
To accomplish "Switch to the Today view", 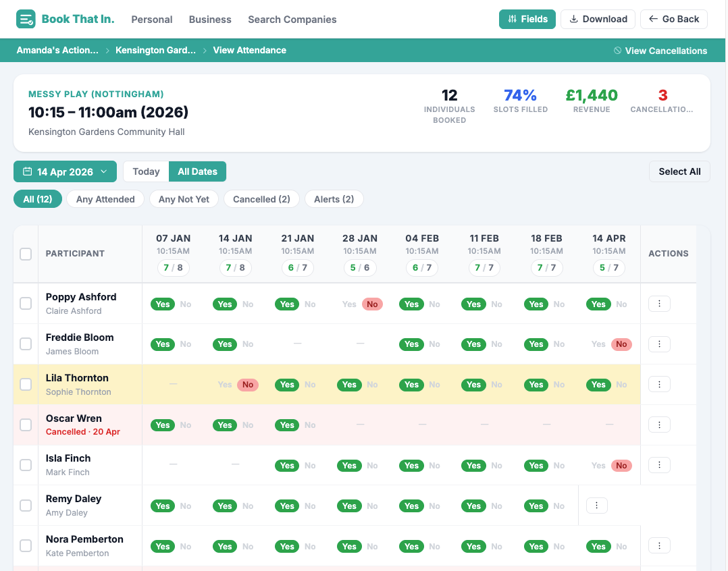I will [147, 171].
